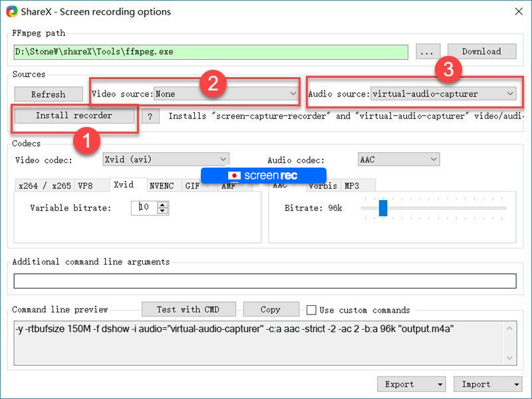The width and height of the screenshot is (532, 399).
Task: Click the screenrec logo overlay
Action: [x=262, y=176]
